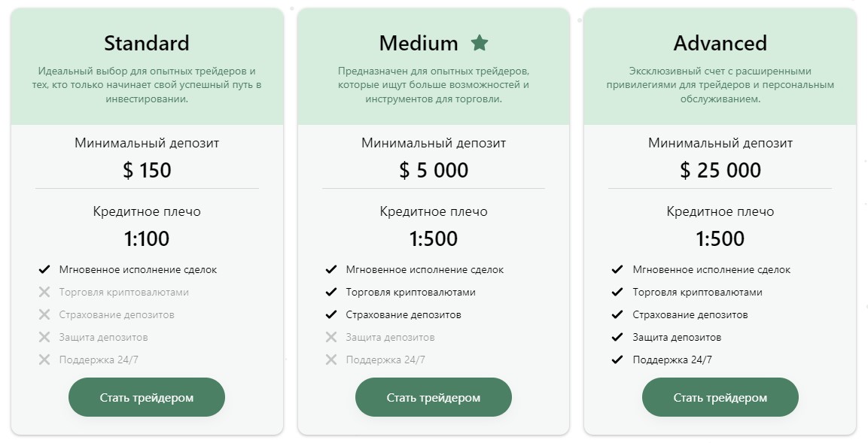Click the checkmark beside Standard's Мгновенное исполнение сделок
The height and width of the screenshot is (443, 868).
pyautogui.click(x=44, y=269)
